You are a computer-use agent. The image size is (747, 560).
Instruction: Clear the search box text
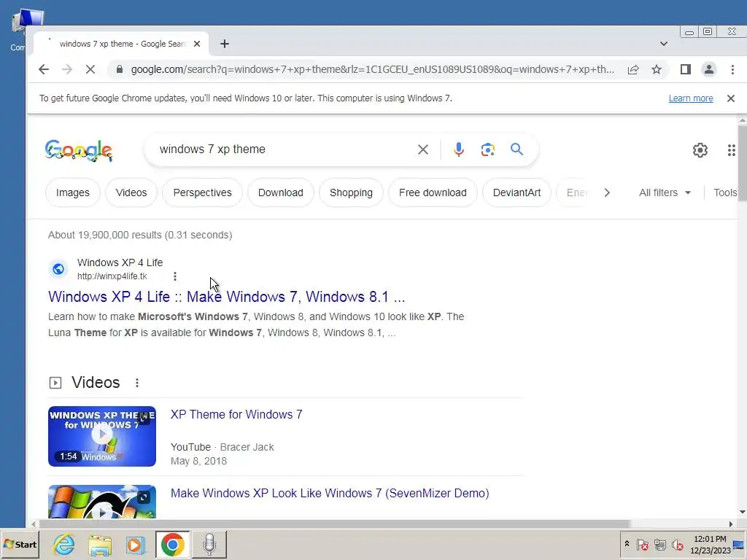point(422,149)
